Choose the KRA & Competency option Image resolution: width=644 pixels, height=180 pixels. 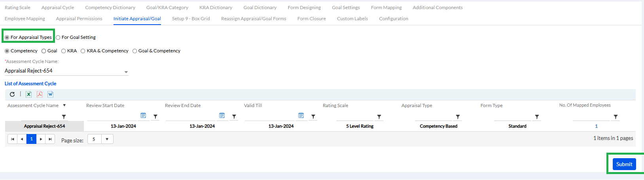(83, 51)
